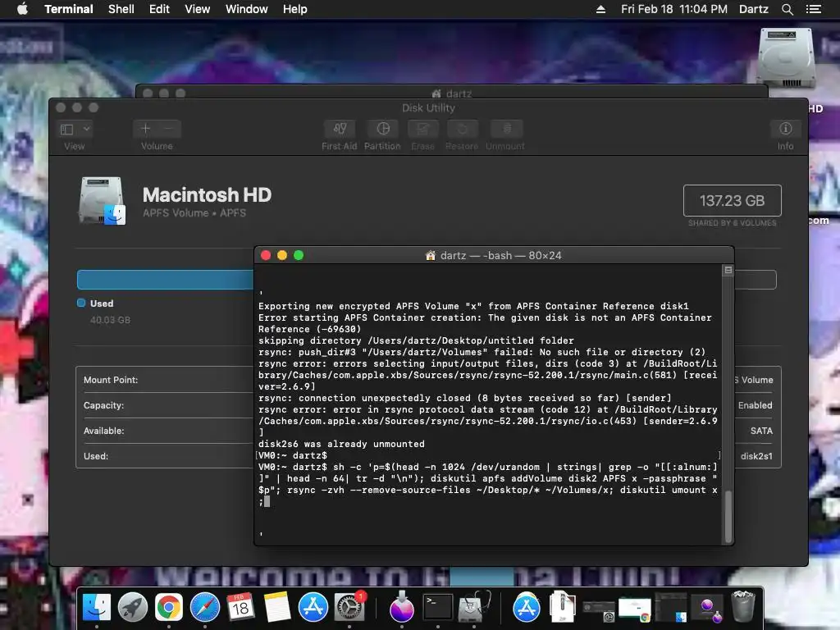Minimize the Terminal window with yellow button
840x630 pixels.
(x=282, y=256)
